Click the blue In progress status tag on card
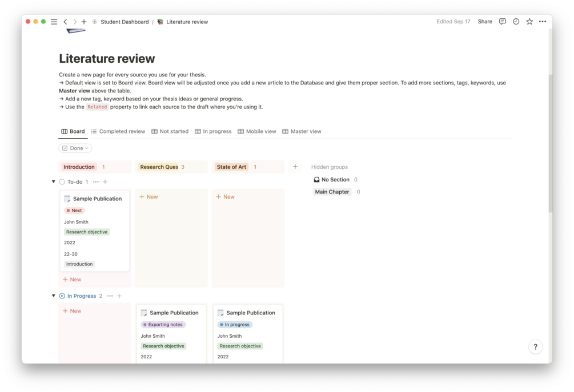 (x=235, y=324)
